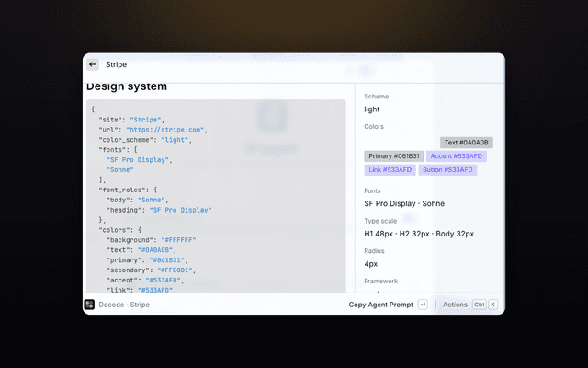Click the Stripe title in the header

[x=117, y=64]
